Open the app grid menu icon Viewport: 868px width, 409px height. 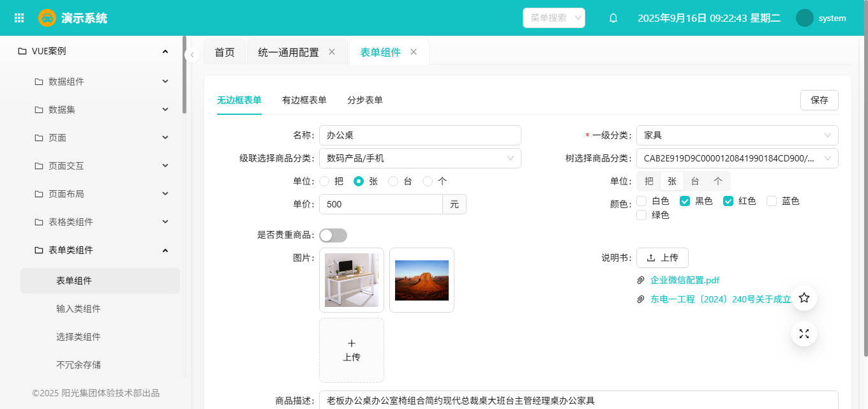coord(19,18)
